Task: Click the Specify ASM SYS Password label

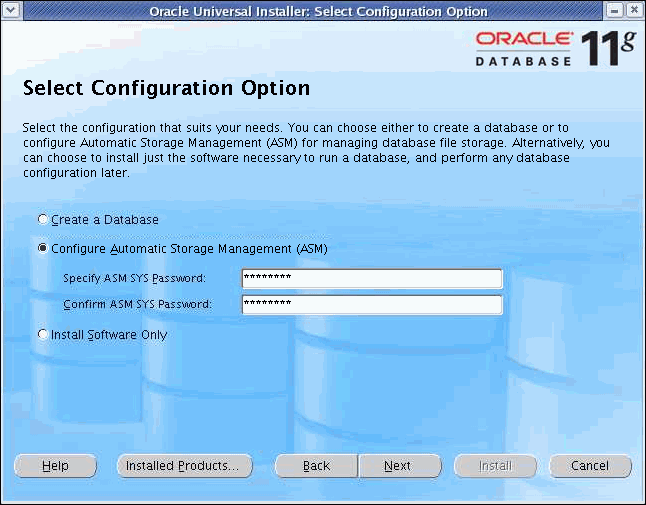Action: coord(134,278)
